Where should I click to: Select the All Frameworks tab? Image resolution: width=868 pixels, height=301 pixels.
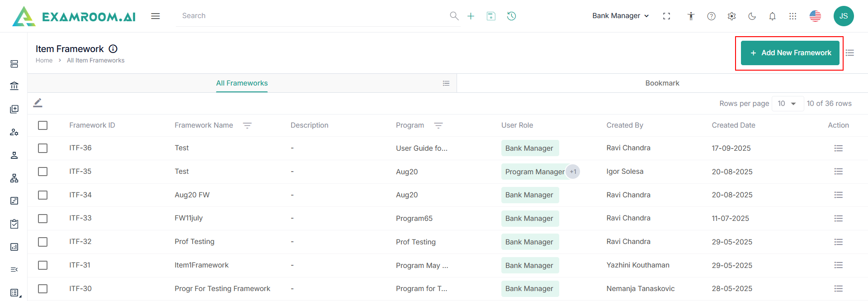pyautogui.click(x=242, y=83)
